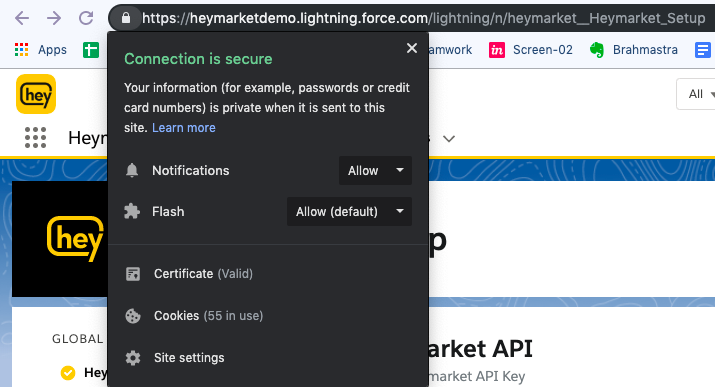Image resolution: width=715 pixels, height=387 pixels.
Task: Expand the navigation tab chevron
Action: click(449, 139)
